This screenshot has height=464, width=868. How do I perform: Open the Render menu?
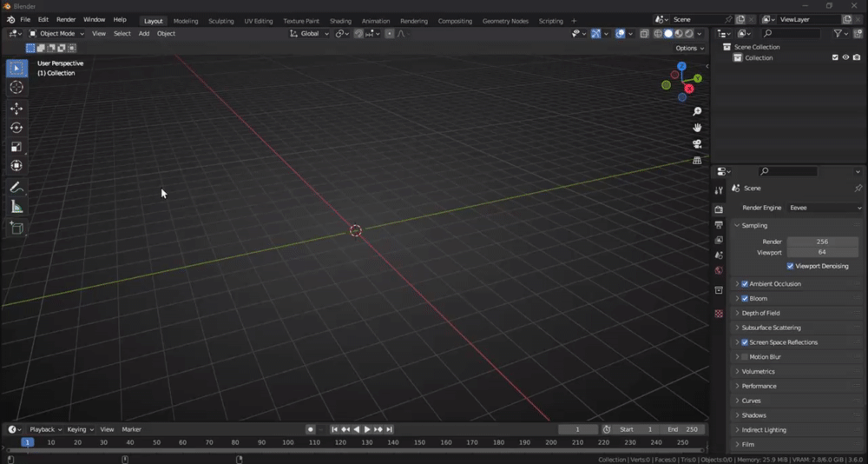tap(66, 19)
